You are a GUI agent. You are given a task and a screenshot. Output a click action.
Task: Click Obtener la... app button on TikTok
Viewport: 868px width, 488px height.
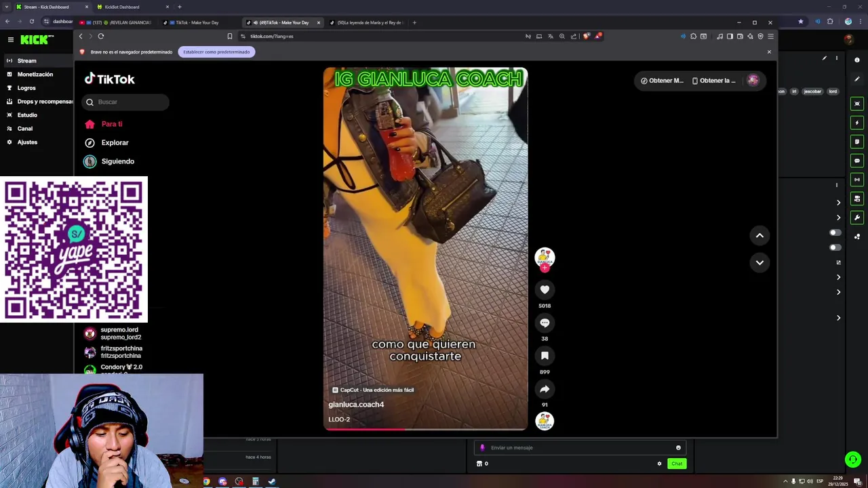(x=714, y=81)
